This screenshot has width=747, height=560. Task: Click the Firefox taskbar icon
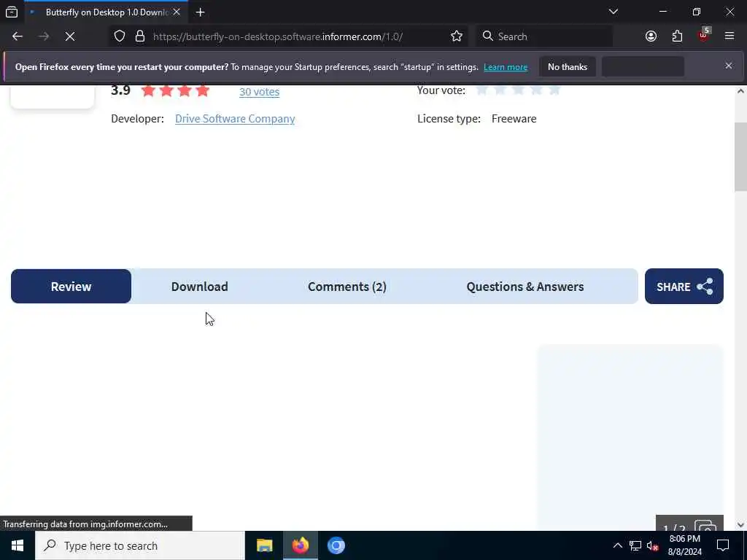pos(300,545)
